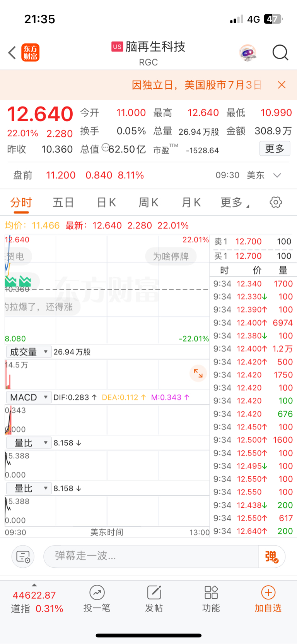
Task: Close the holiday notice banner
Action: pos(282,85)
